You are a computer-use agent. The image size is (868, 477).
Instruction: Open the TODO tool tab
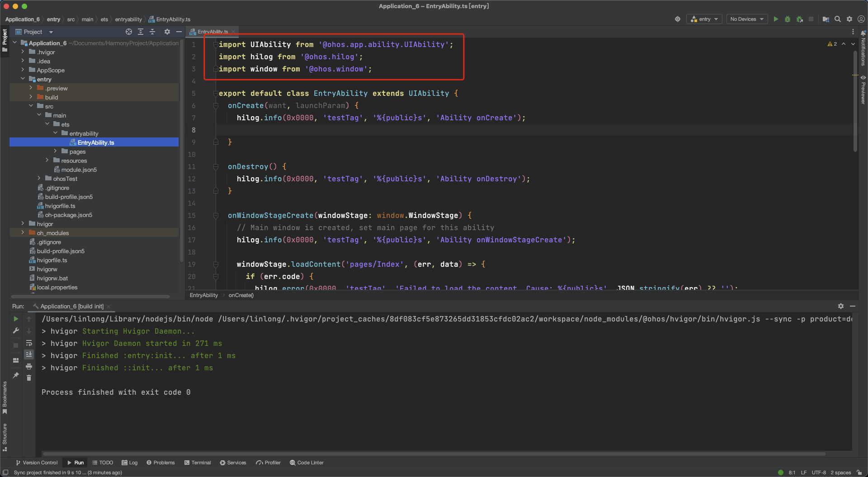pos(103,463)
